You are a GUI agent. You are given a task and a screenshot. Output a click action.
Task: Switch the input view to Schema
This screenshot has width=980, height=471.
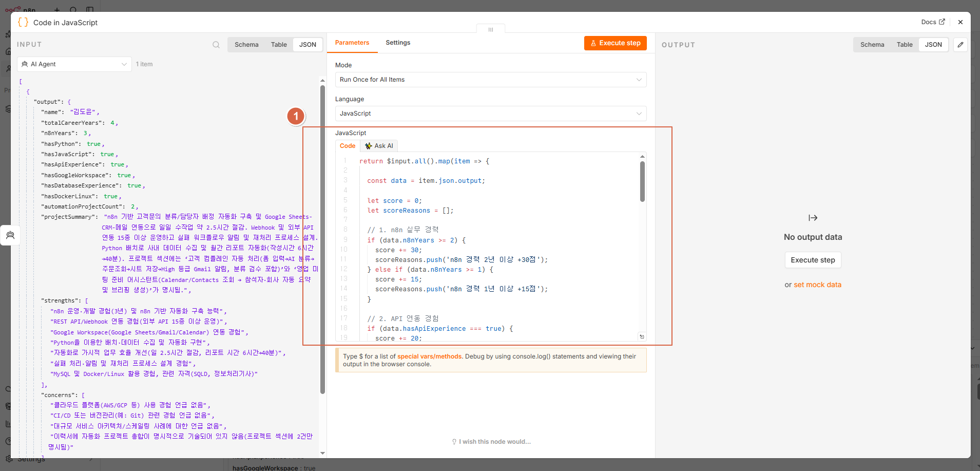pyautogui.click(x=246, y=45)
